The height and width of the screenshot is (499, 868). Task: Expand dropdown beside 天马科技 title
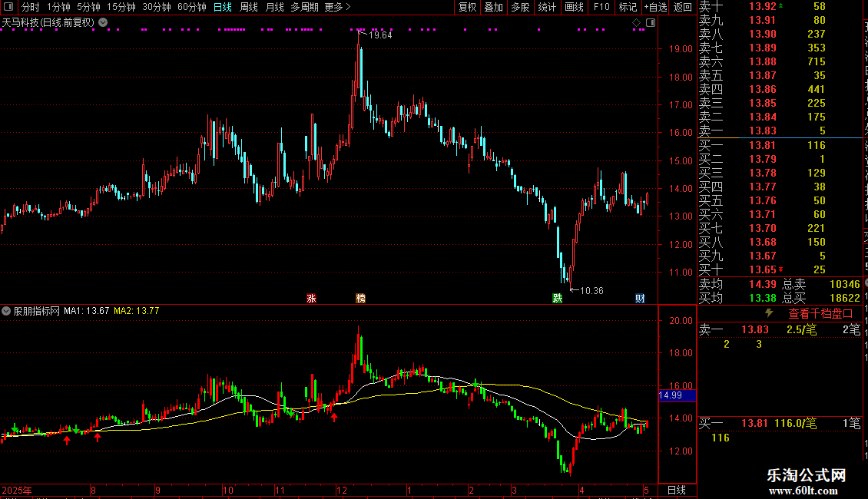[x=103, y=22]
